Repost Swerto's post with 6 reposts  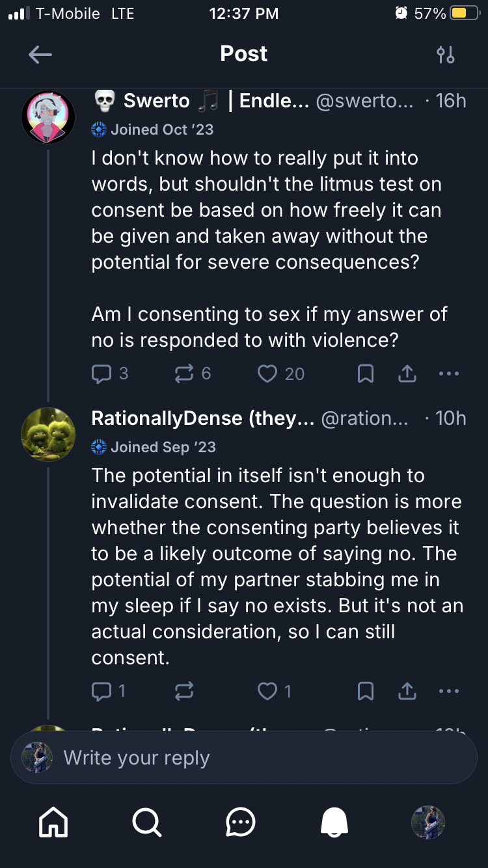pyautogui.click(x=184, y=373)
